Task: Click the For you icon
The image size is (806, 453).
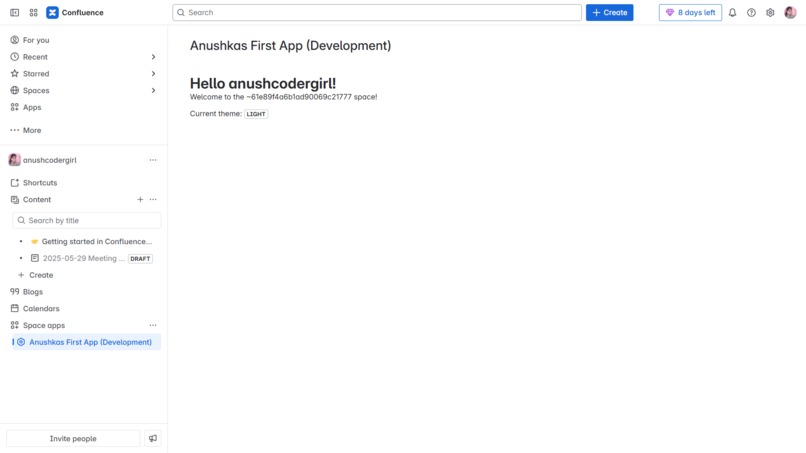Action: pyautogui.click(x=14, y=40)
